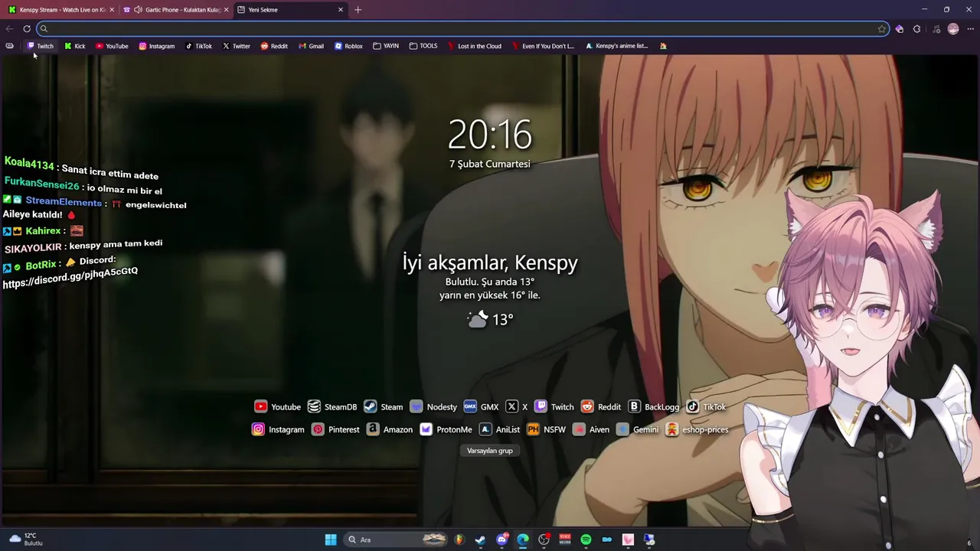Open the Roblox bookmark
Image resolution: width=980 pixels, height=551 pixels.
point(348,46)
